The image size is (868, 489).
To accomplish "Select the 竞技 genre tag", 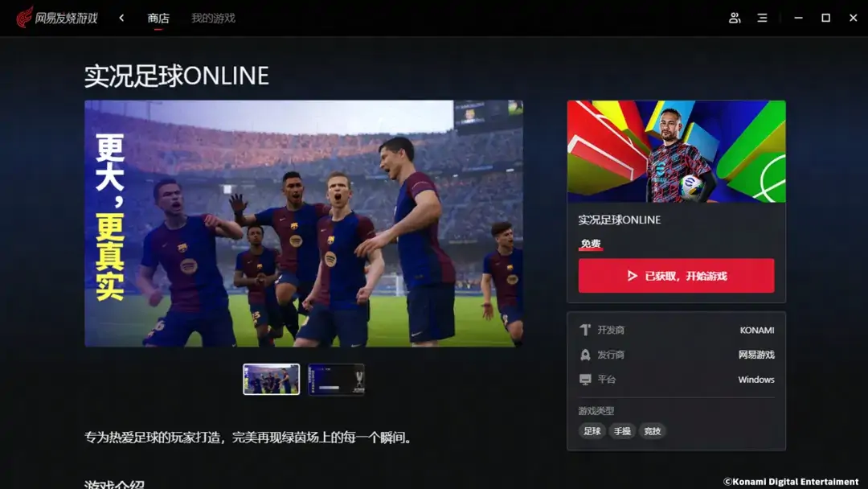I will (653, 431).
